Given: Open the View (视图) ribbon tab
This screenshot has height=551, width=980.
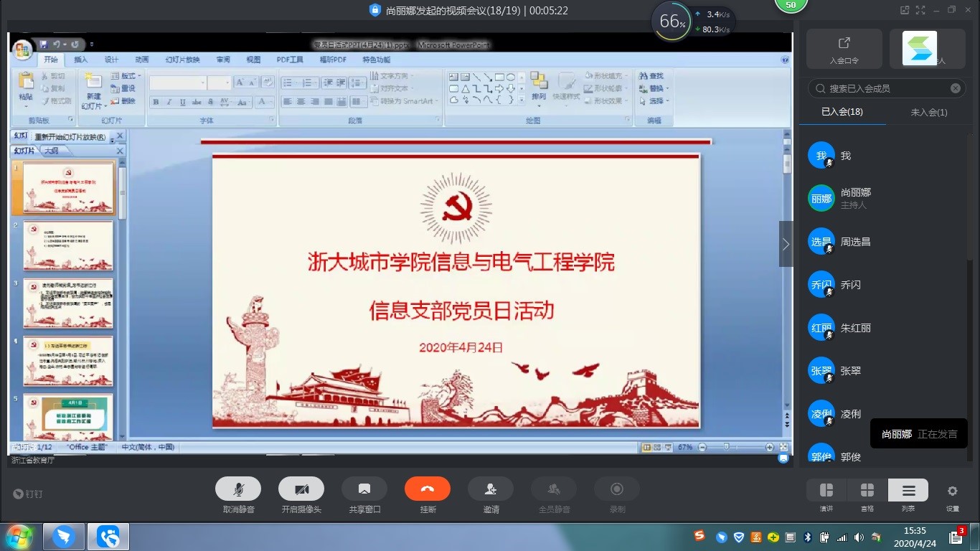Looking at the screenshot, I should pyautogui.click(x=254, y=60).
